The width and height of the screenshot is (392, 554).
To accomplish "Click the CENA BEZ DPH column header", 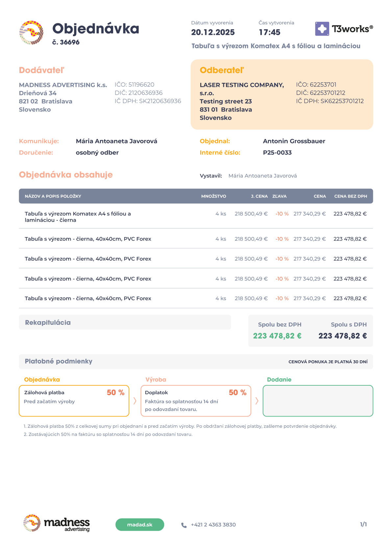I will (x=351, y=196).
